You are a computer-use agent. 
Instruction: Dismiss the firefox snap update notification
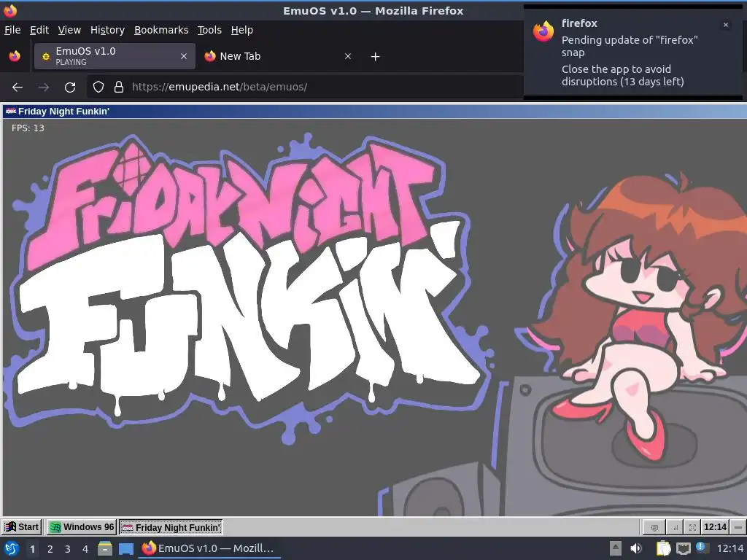coord(726,25)
